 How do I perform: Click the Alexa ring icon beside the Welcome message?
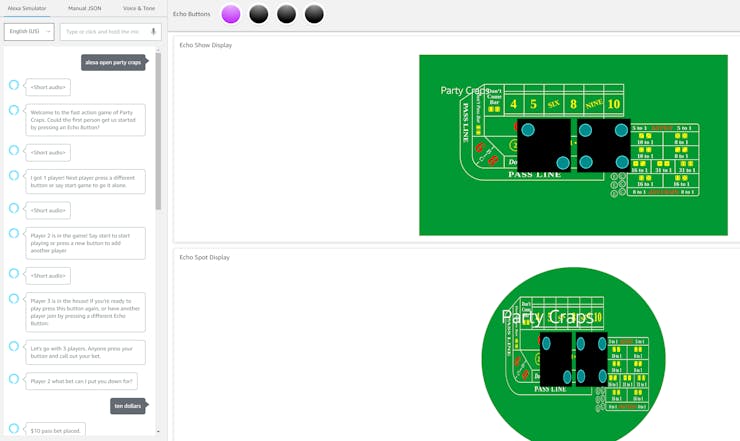pos(14,110)
